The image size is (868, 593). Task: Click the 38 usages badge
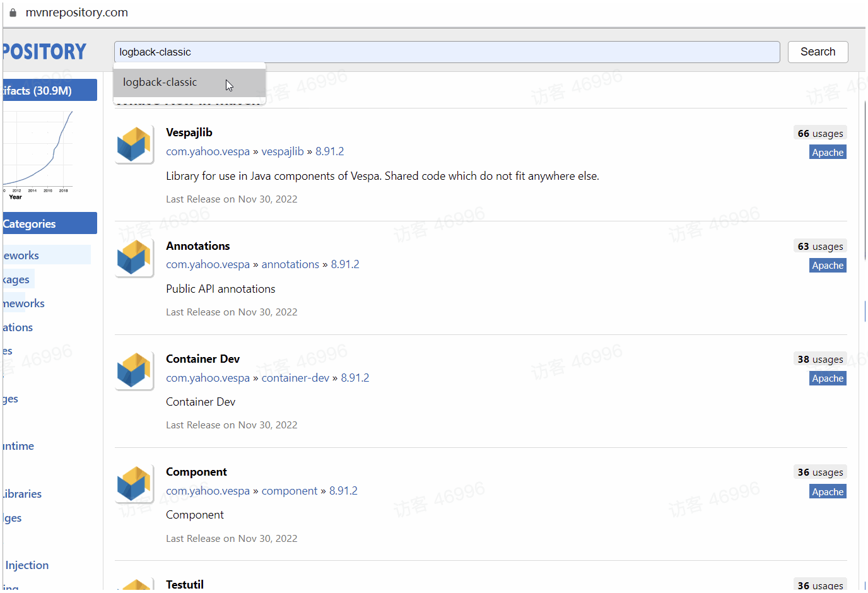pos(820,360)
